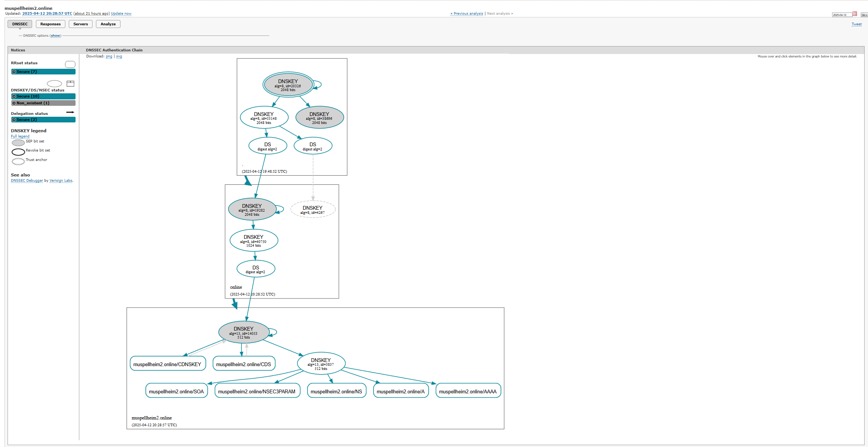
Task: Open the calendar date picker icon
Action: [854, 14]
